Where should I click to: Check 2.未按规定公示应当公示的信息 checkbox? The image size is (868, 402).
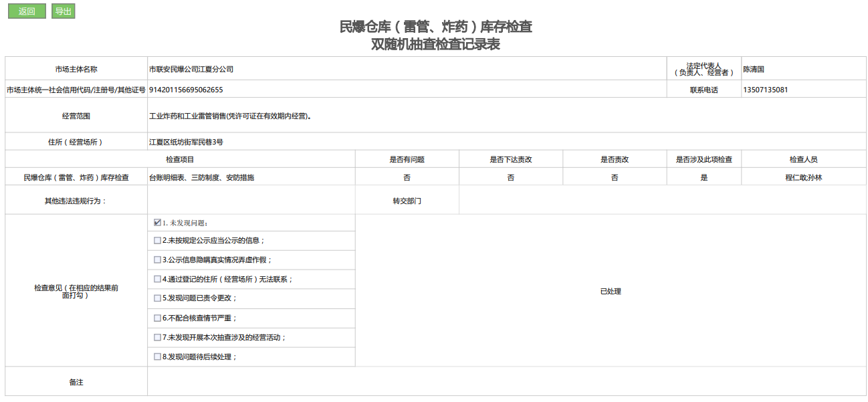tap(157, 241)
